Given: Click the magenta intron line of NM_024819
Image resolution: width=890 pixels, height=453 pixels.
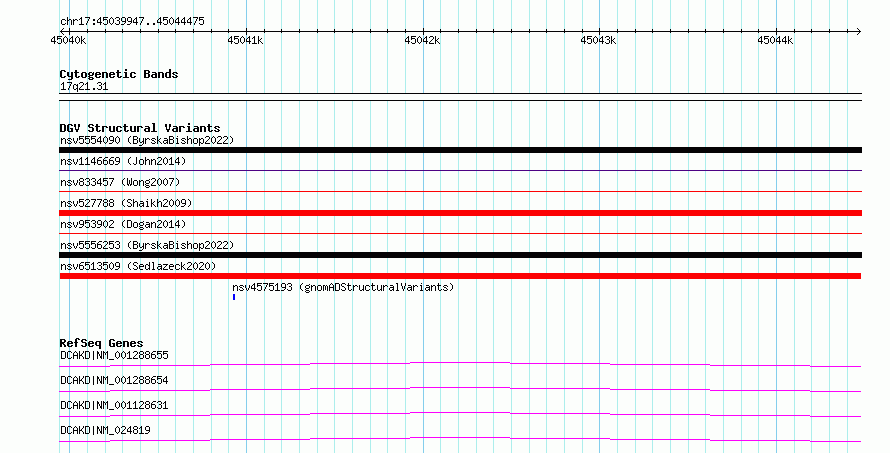Looking at the screenshot, I should [x=460, y=439].
